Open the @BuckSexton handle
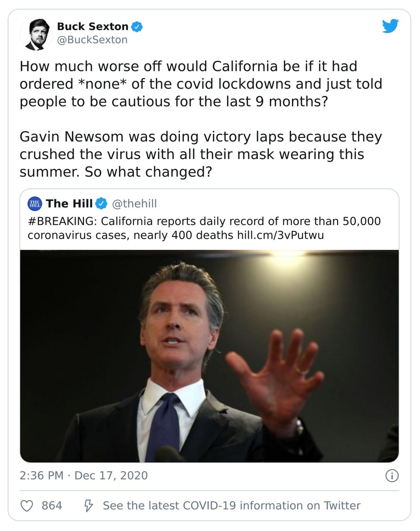The width and height of the screenshot is (420, 531). pyautogui.click(x=92, y=39)
